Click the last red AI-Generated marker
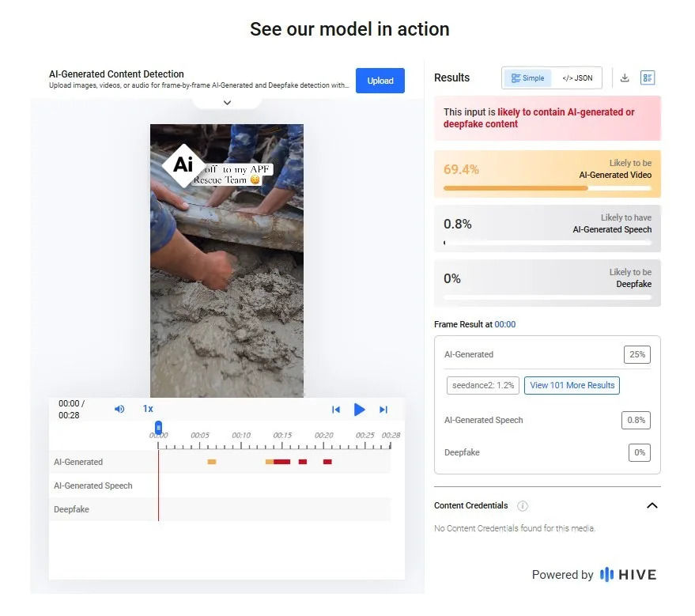This screenshot has height=616, width=695. point(327,462)
